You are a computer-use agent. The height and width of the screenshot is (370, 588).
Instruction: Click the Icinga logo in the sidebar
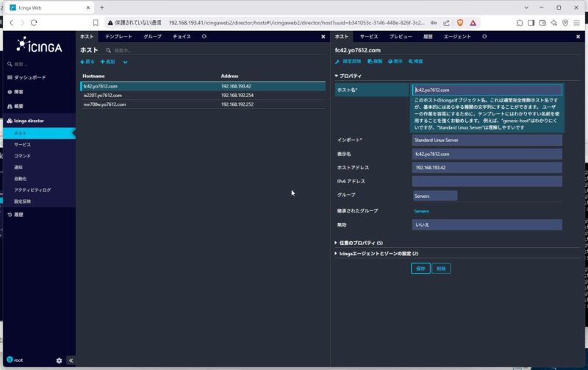[x=40, y=46]
